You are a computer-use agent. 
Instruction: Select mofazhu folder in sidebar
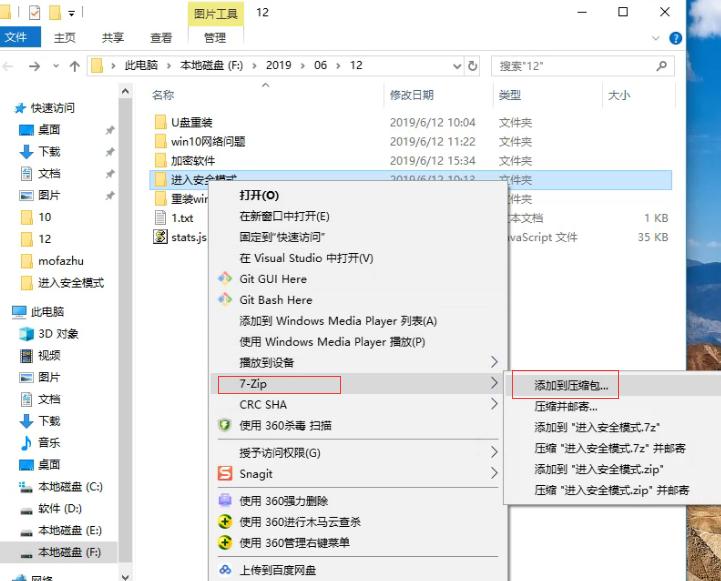[61, 261]
